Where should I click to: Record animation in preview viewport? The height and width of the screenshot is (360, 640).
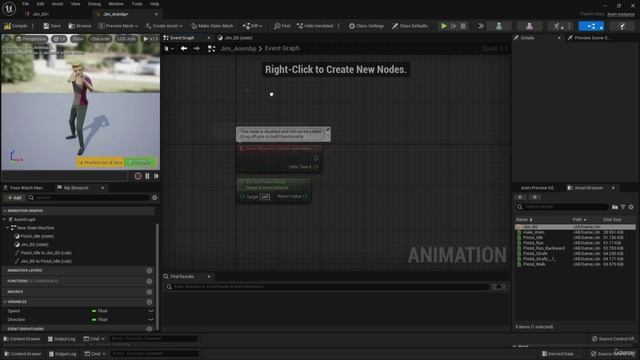(x=138, y=176)
